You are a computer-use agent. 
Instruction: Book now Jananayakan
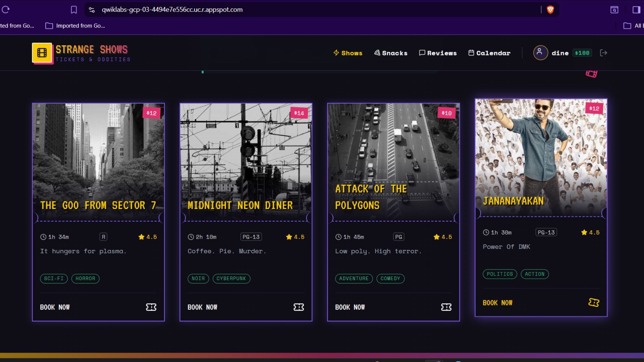click(497, 303)
